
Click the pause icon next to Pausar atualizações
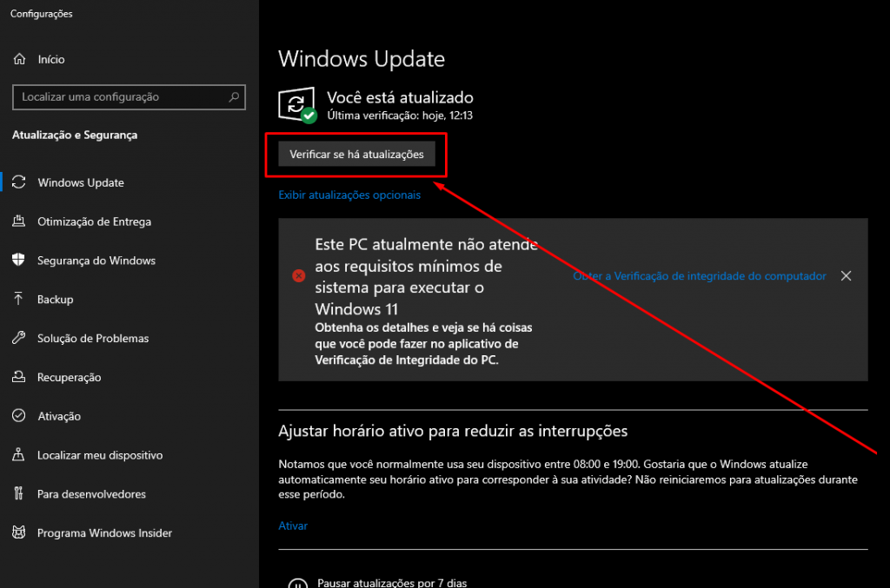(x=297, y=584)
